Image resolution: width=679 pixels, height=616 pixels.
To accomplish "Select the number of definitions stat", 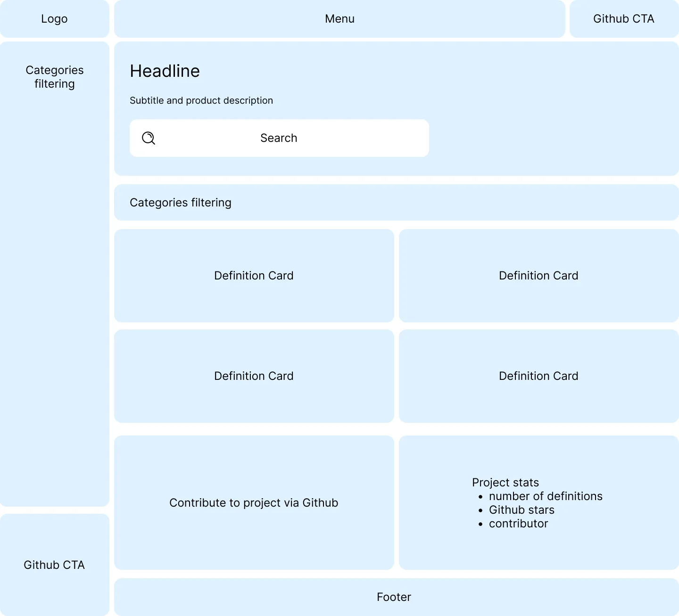I will (546, 496).
